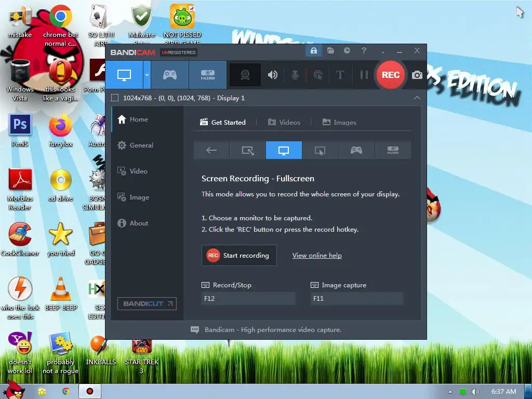This screenshot has width=532, height=399.
Task: Click the Angry Bird start button
Action: (x=14, y=390)
